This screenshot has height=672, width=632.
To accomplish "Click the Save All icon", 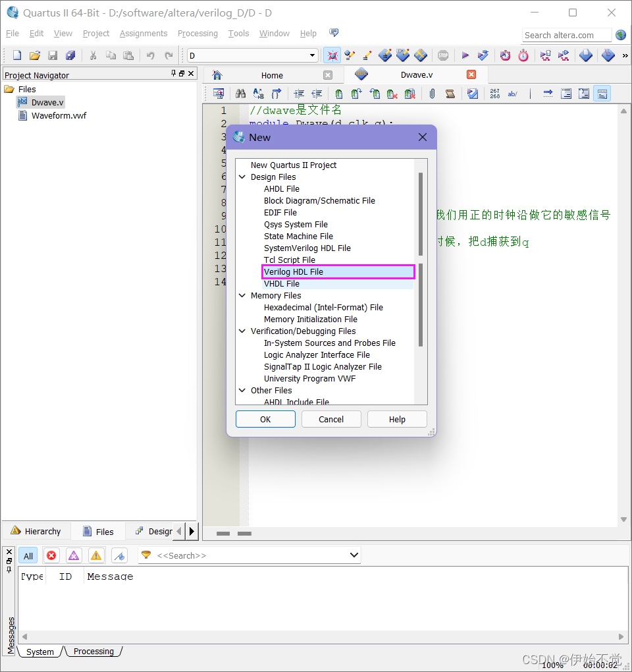I will 70,55.
